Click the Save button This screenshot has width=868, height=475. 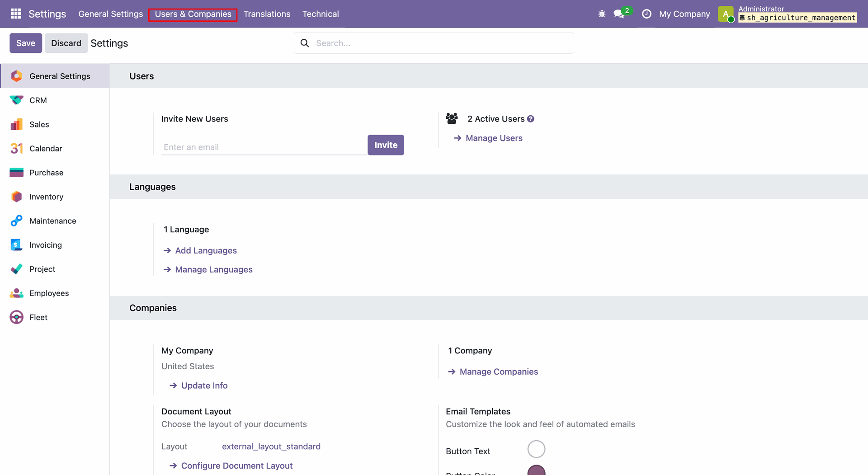point(26,43)
